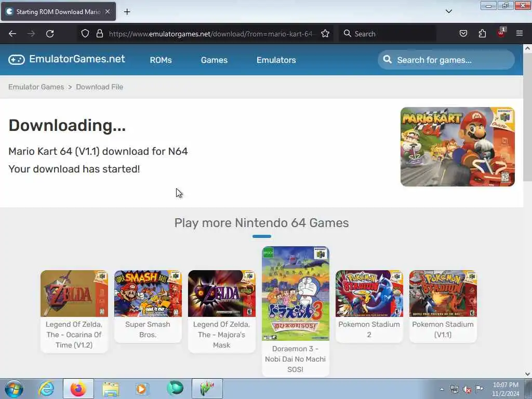Open Super Smash Bros. cover thumbnail
532x399 pixels.
[148, 294]
